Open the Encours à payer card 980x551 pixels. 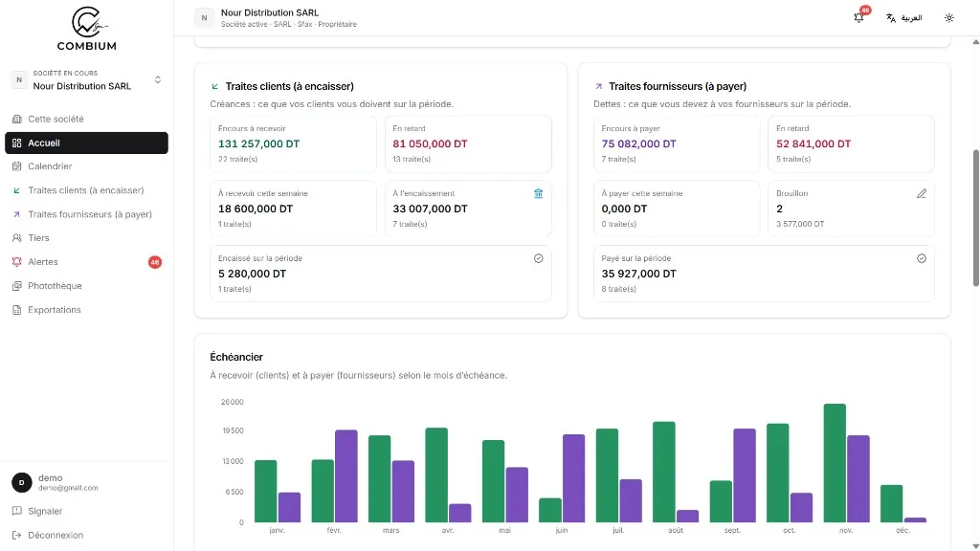(677, 143)
